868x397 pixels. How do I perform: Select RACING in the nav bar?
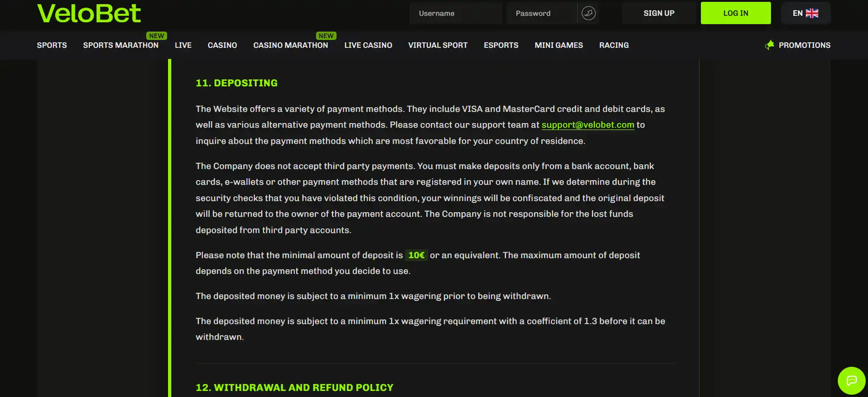[614, 45]
